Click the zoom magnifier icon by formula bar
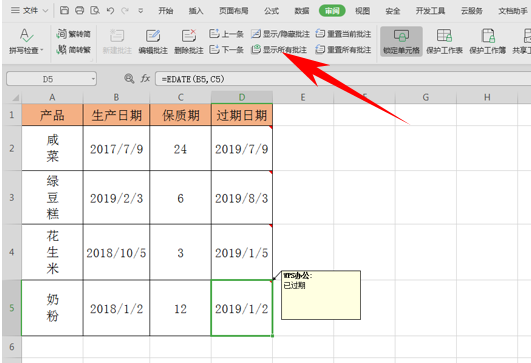Viewport: 531px width, 363px height. coord(129,79)
